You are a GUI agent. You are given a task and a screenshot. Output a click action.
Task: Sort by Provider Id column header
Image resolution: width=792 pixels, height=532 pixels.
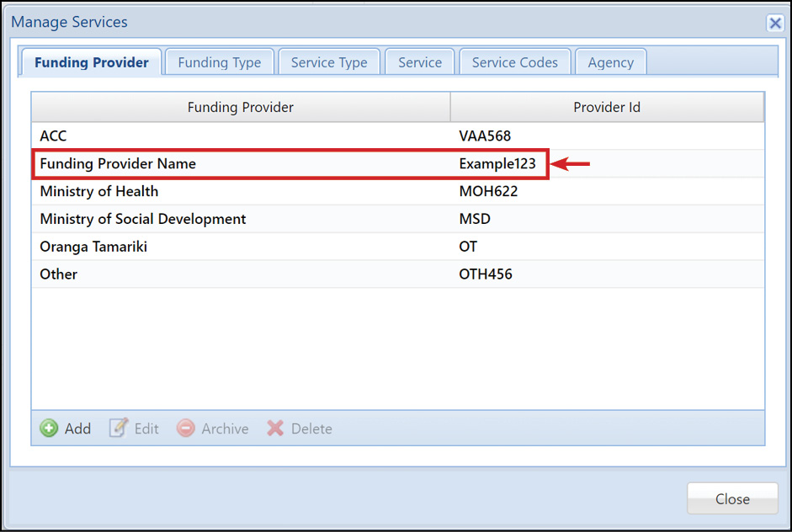pyautogui.click(x=607, y=107)
